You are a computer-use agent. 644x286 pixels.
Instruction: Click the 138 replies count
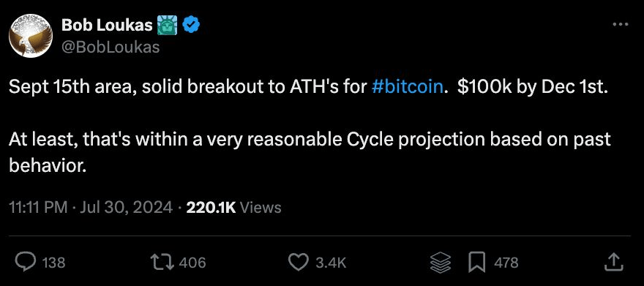[x=54, y=263]
